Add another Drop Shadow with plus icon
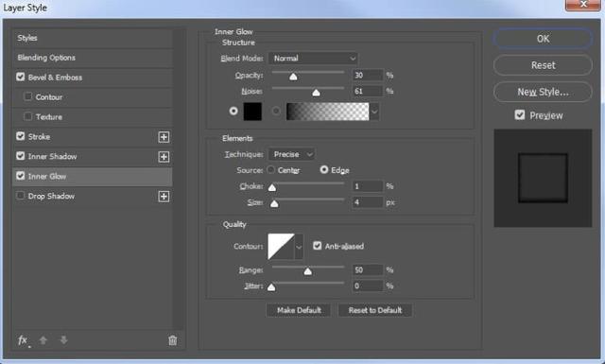The height and width of the screenshot is (364, 605). pos(164,197)
